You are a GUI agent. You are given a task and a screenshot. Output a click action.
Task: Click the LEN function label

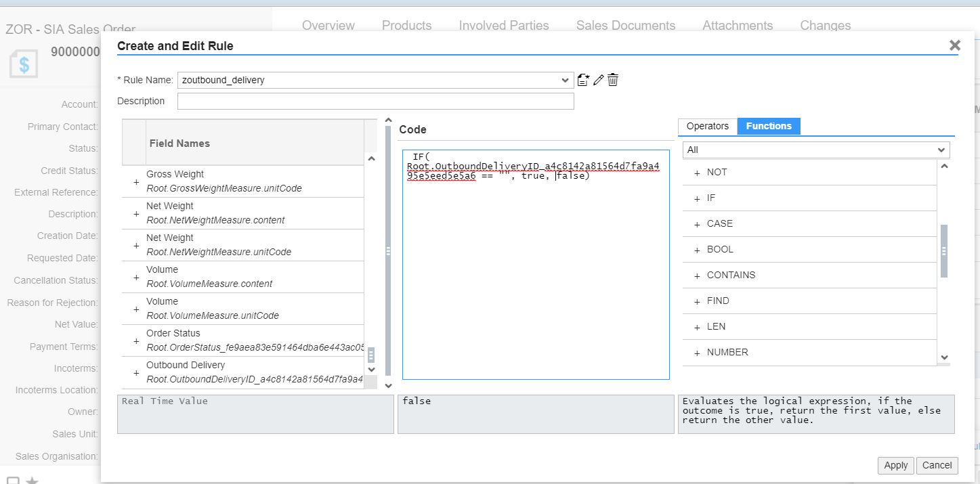(716, 327)
